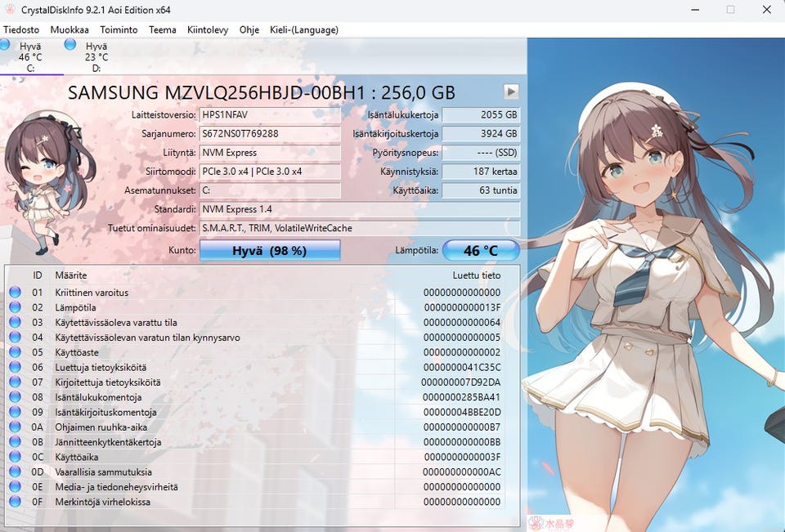785x532 pixels.
Task: Open the Tiedosto menu
Action: click(21, 30)
